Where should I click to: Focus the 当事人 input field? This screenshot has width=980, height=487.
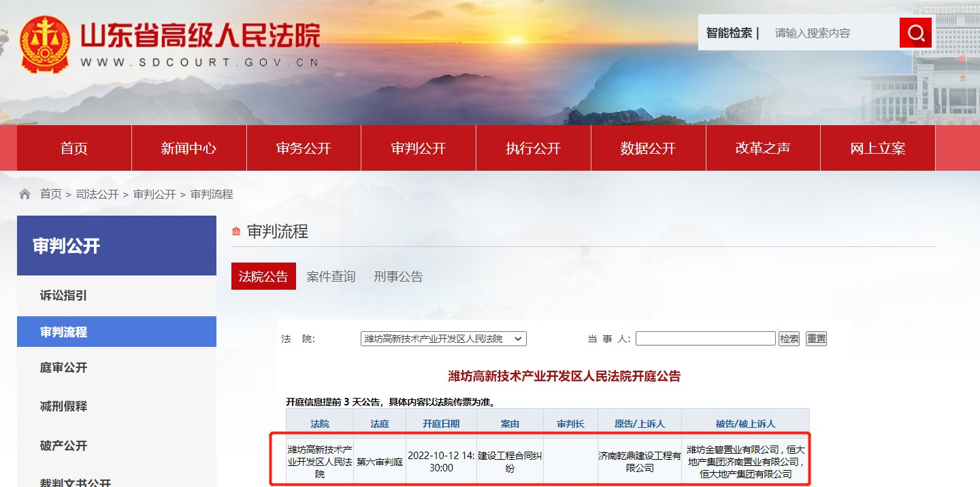click(706, 339)
